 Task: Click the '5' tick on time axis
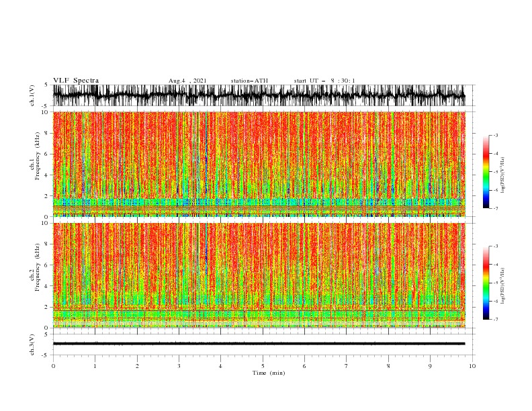coord(263,366)
